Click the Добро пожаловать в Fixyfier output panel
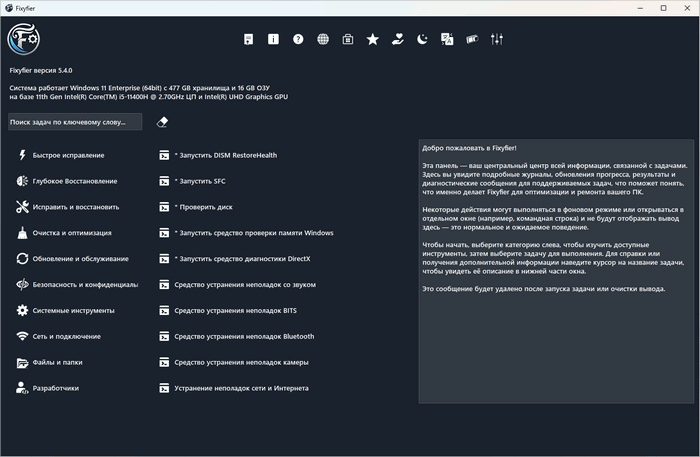 point(556,272)
